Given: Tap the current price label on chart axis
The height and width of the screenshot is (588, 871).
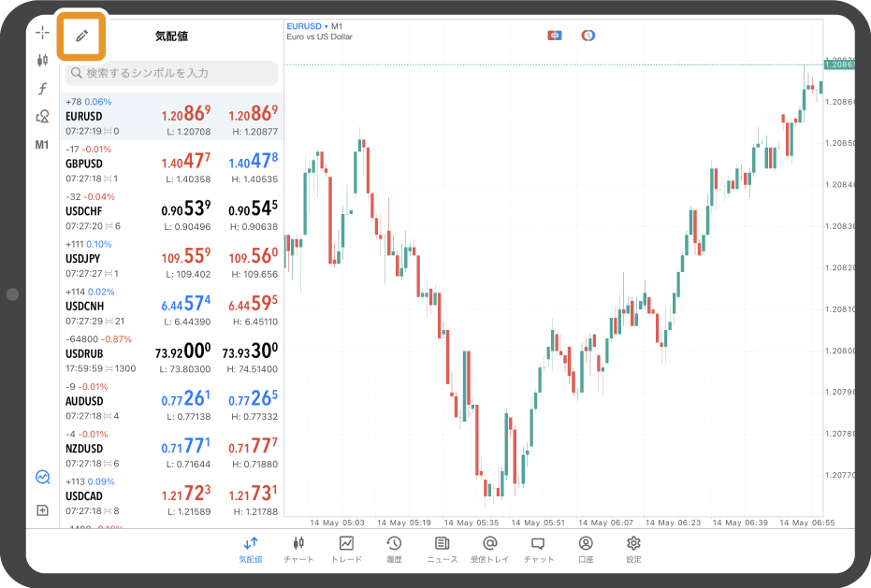Looking at the screenshot, I should 839,65.
